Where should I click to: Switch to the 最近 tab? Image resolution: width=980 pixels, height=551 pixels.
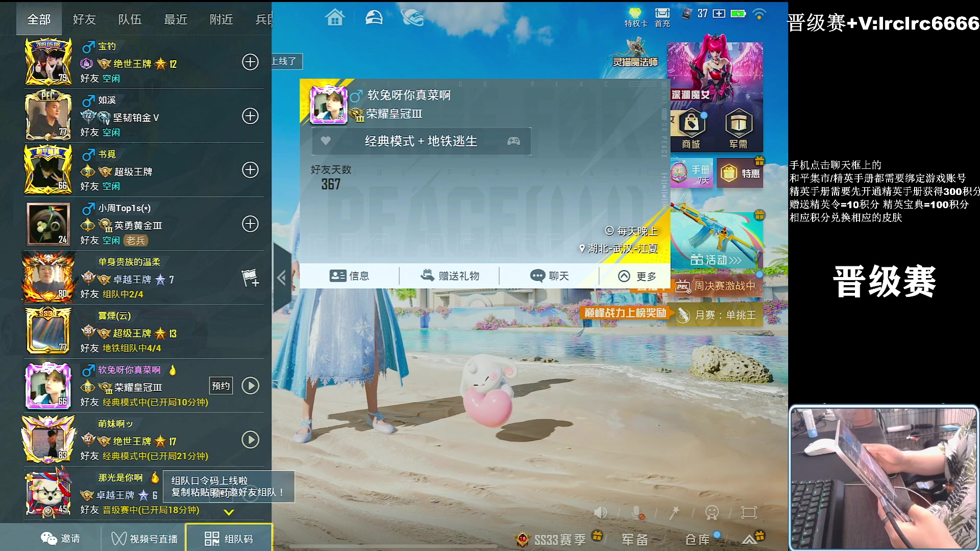(x=176, y=19)
